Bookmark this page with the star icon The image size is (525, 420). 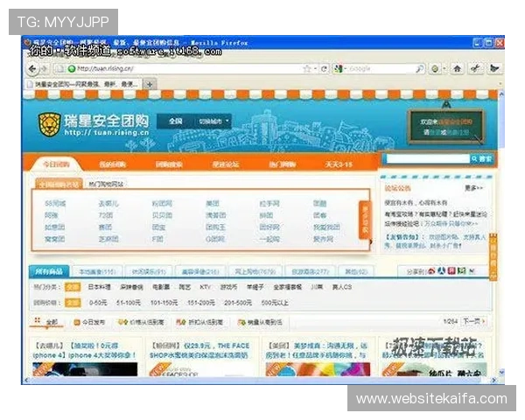[306, 69]
